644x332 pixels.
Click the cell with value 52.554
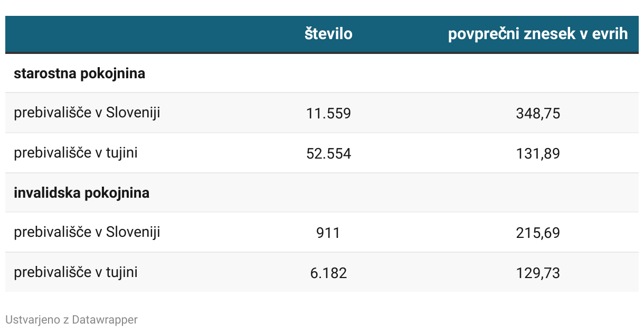[328, 154]
